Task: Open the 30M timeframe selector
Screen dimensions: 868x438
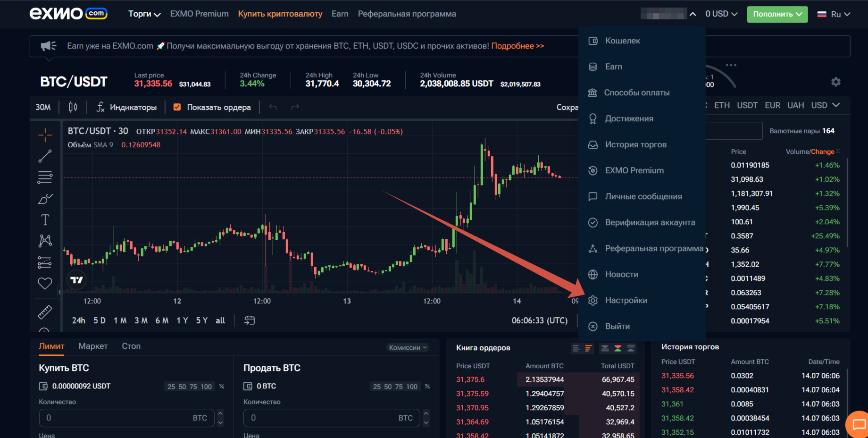Action: [43, 107]
